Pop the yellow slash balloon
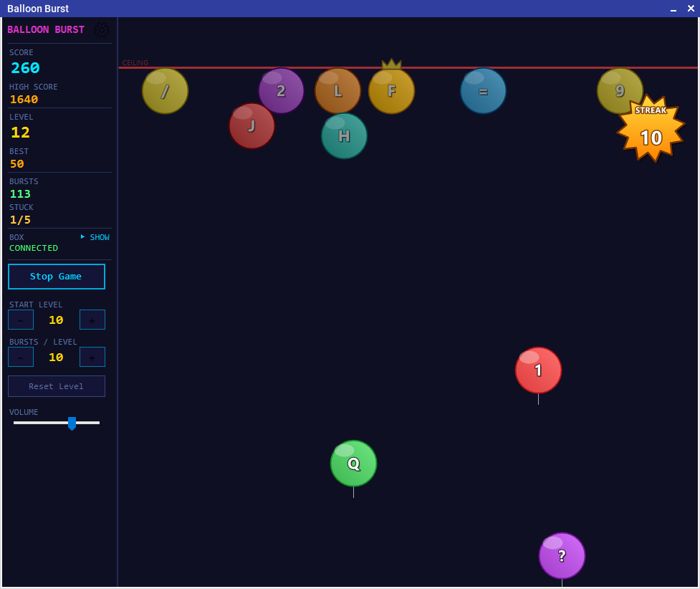The height and width of the screenshot is (589, 700). pos(166,91)
